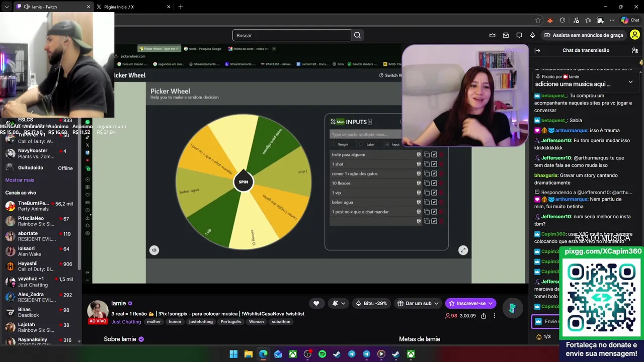
Task: Open Windows Start menu
Action: (x=233, y=354)
